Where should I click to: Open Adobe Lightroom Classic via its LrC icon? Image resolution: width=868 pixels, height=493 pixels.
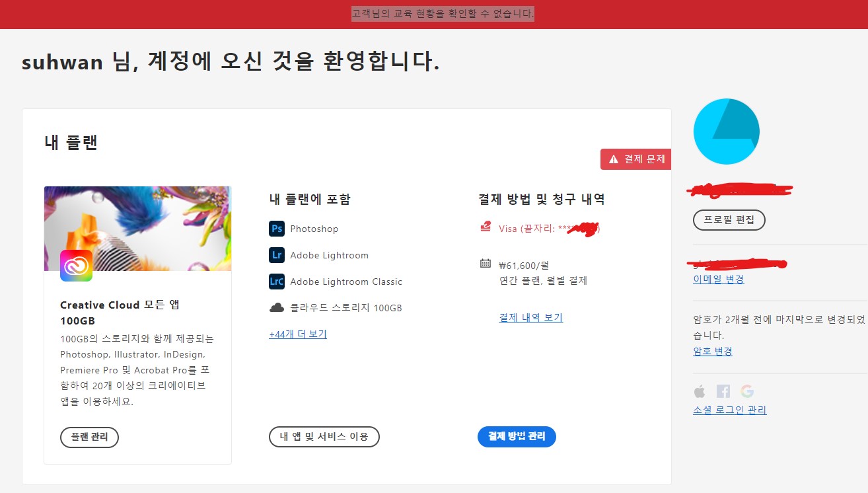[x=277, y=281]
